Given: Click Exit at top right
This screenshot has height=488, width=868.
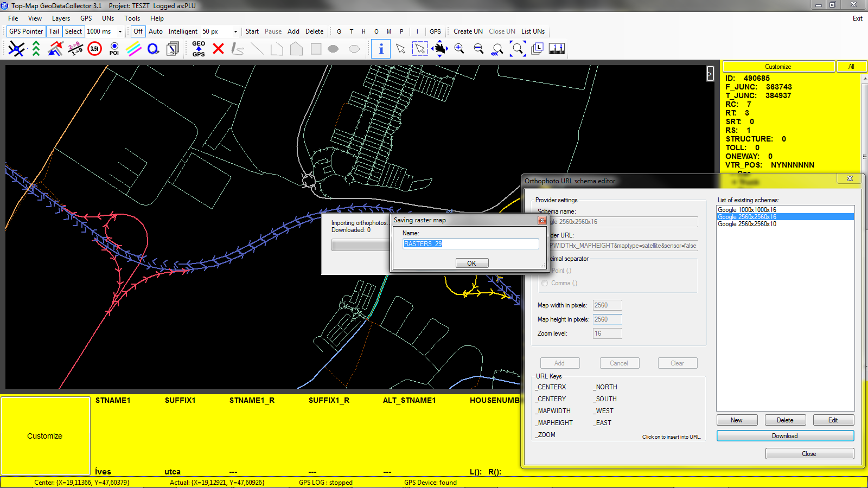Looking at the screenshot, I should [857, 18].
